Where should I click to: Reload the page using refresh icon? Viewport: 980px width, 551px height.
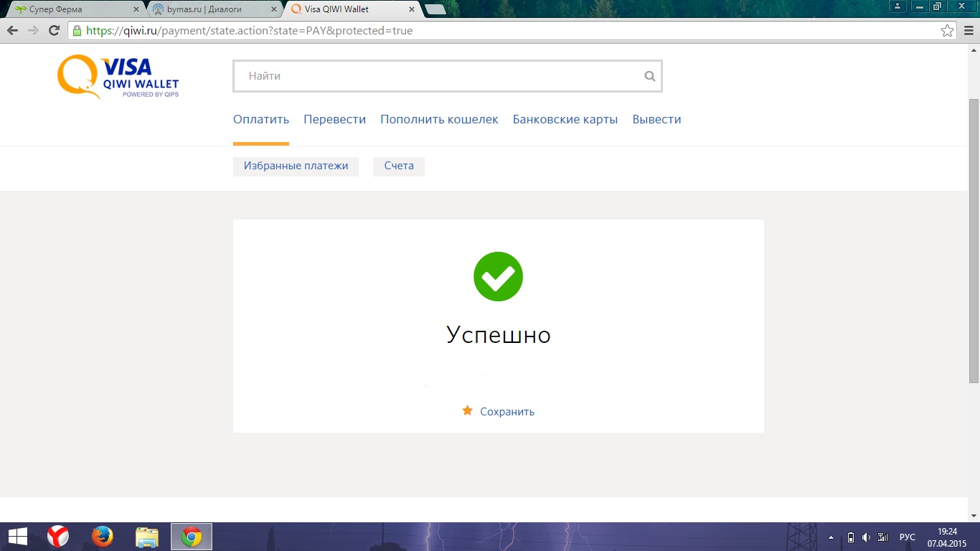[54, 31]
